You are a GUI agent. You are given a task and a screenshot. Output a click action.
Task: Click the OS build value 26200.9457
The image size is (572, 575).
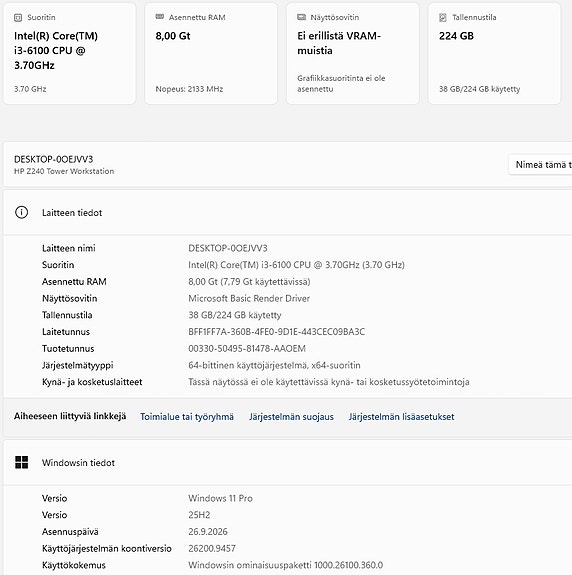click(x=212, y=548)
